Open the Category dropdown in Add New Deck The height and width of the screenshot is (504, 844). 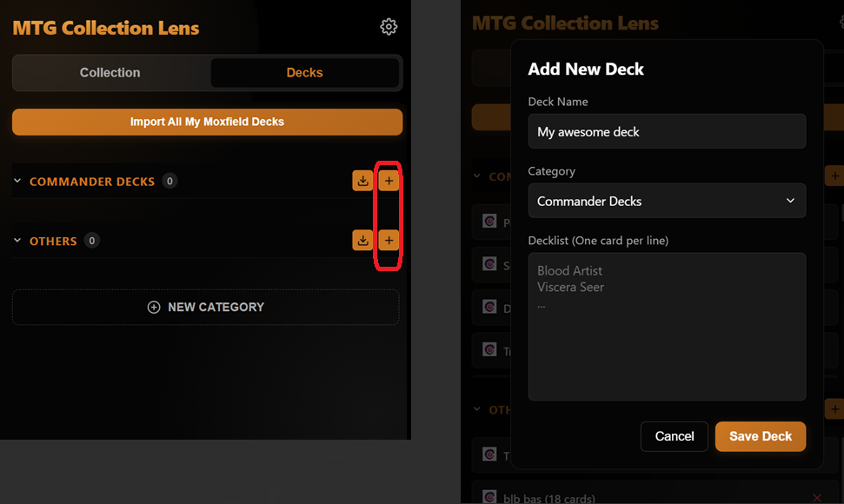[x=667, y=201]
